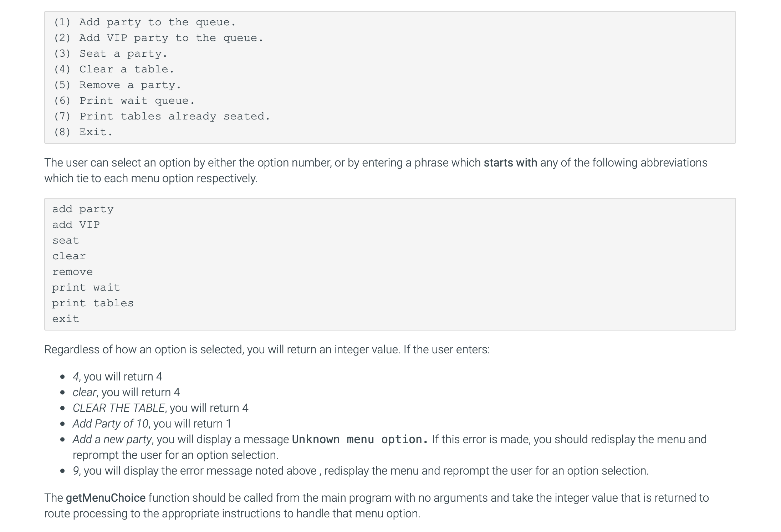Click the 'Print wait queue' code line
The width and height of the screenshot is (781, 532).
pos(124,101)
